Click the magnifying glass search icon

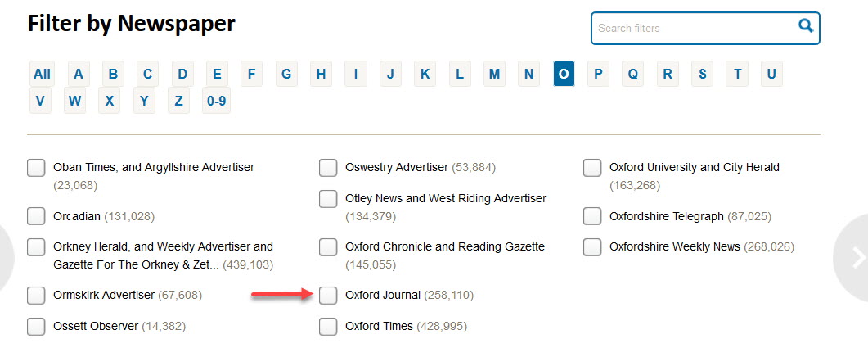pyautogui.click(x=806, y=27)
